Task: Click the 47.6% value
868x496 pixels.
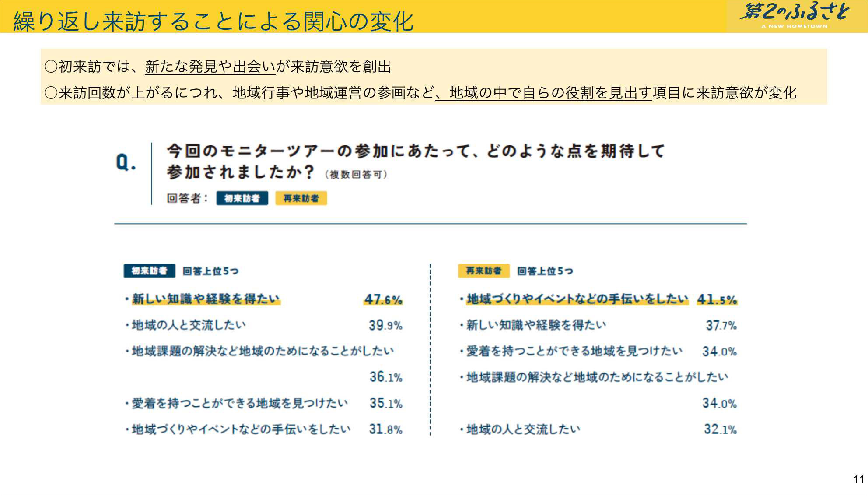Action: coord(383,300)
